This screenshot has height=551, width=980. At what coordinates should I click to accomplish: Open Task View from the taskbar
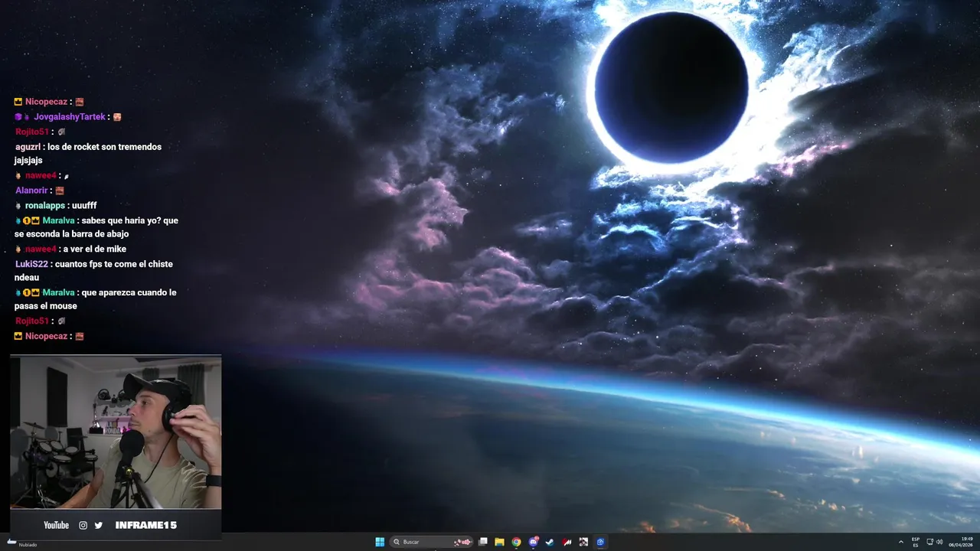pos(483,542)
